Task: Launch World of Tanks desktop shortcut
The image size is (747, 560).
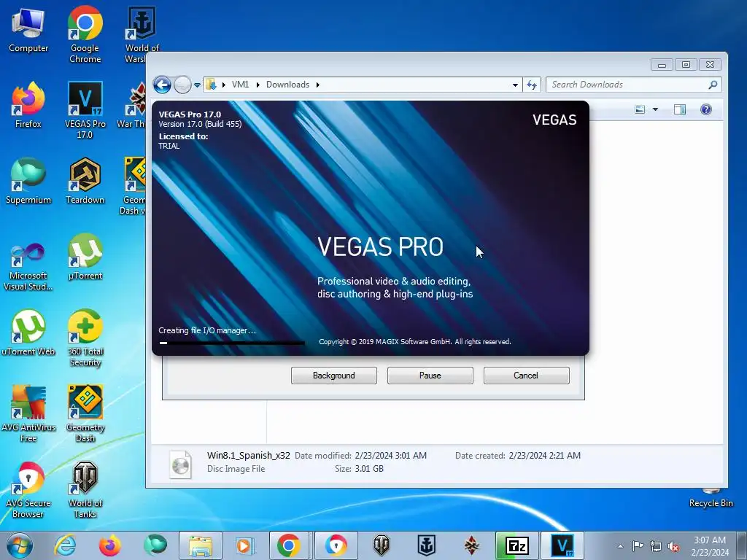Action: point(85,489)
